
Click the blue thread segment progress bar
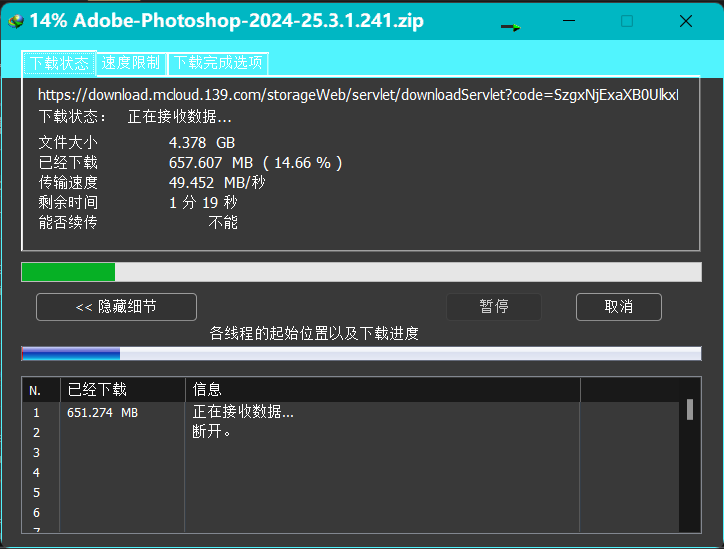coord(362,354)
